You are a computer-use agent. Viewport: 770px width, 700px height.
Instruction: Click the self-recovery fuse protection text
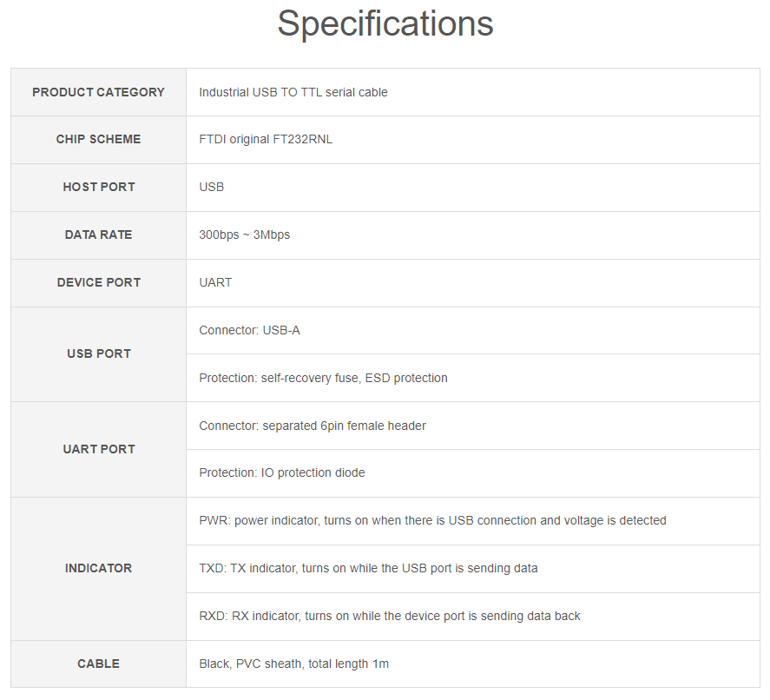[323, 378]
